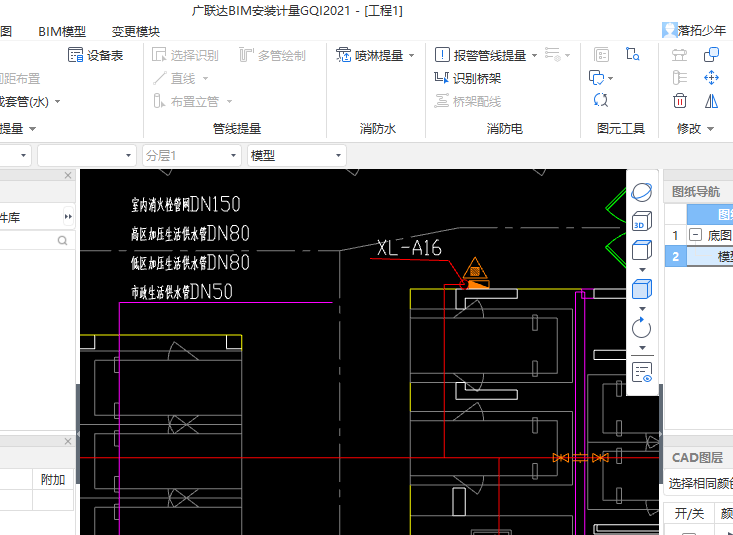Click the orbit view icon in view toolbar
The height and width of the screenshot is (535, 733).
(x=641, y=192)
